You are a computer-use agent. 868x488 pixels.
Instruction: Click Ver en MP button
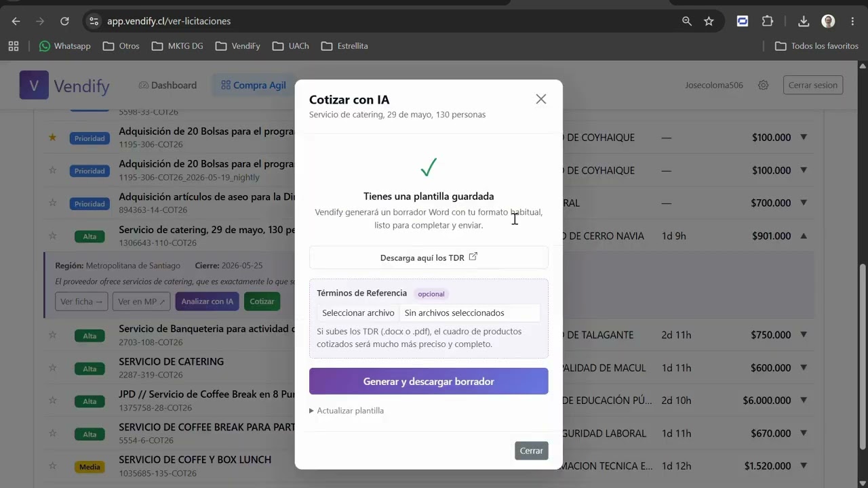click(141, 302)
